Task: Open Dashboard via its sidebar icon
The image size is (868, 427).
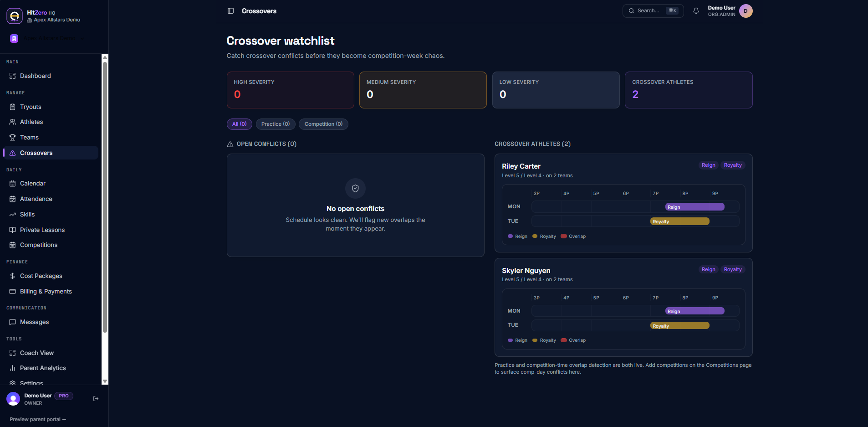Action: (12, 76)
